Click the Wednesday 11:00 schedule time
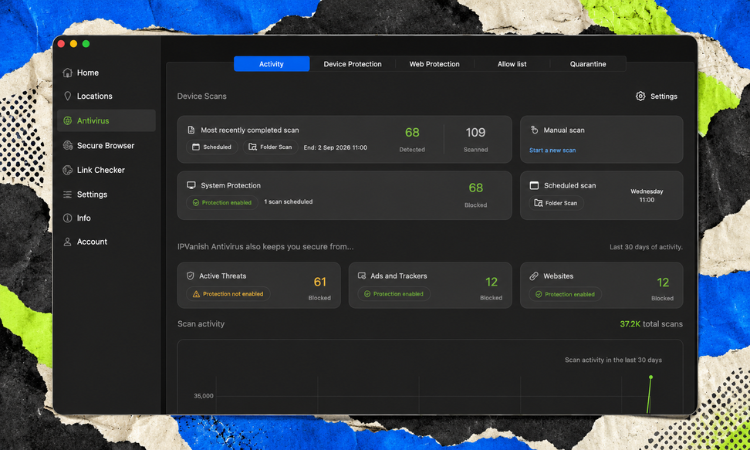 click(x=647, y=196)
